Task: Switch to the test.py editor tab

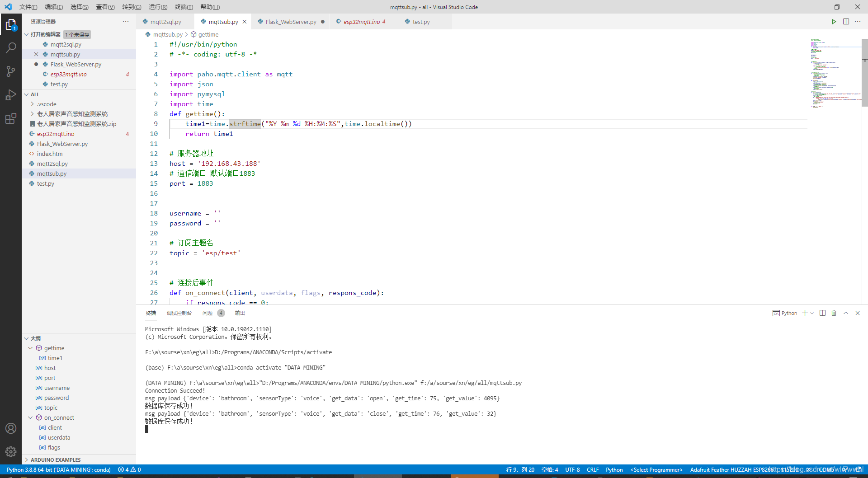Action: 420,21
